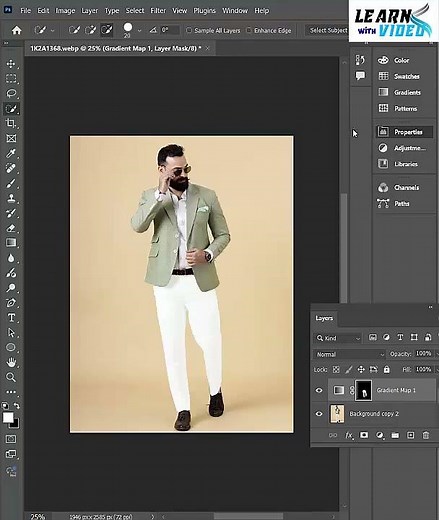Select the Brush tool

(11, 183)
